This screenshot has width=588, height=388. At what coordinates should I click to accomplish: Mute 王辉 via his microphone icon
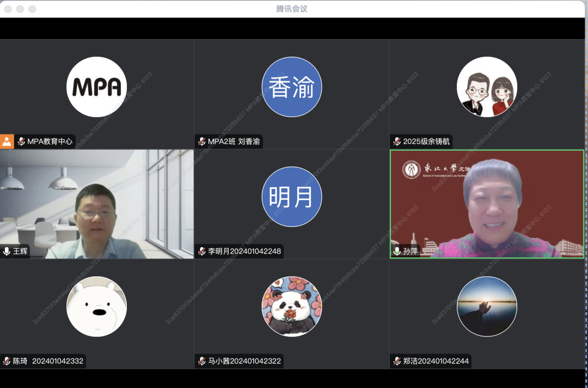[x=7, y=251]
